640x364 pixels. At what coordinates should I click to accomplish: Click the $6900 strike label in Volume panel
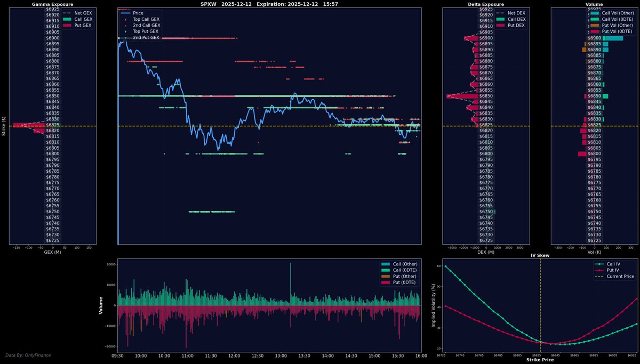coord(594,38)
